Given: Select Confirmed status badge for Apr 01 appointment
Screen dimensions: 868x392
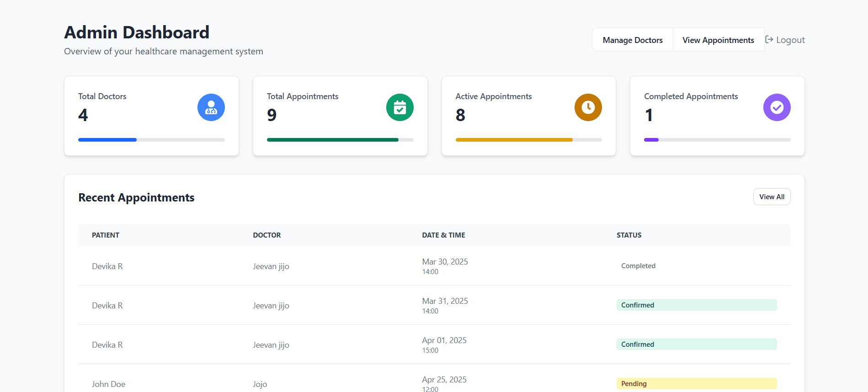Looking at the screenshot, I should 697,344.
